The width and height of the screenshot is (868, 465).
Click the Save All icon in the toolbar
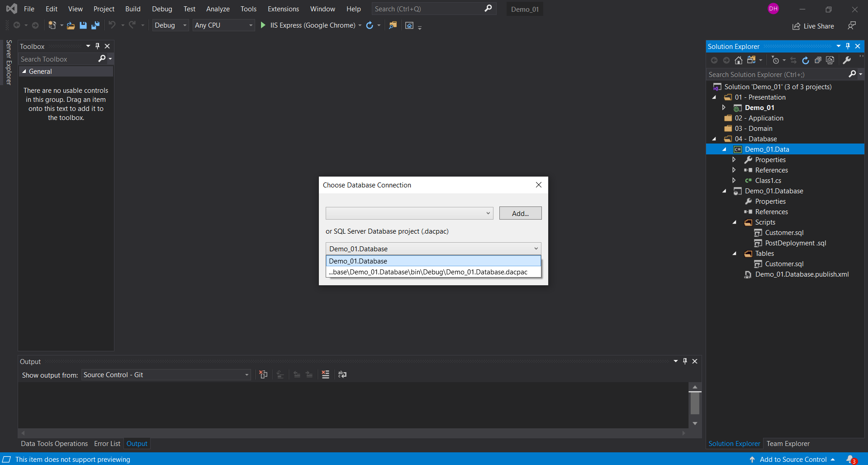click(95, 25)
